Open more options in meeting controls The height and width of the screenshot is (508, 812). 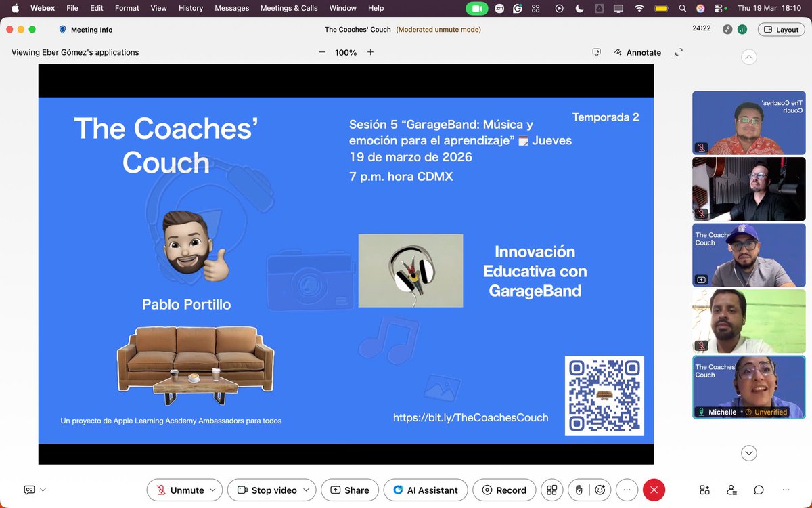[627, 490]
